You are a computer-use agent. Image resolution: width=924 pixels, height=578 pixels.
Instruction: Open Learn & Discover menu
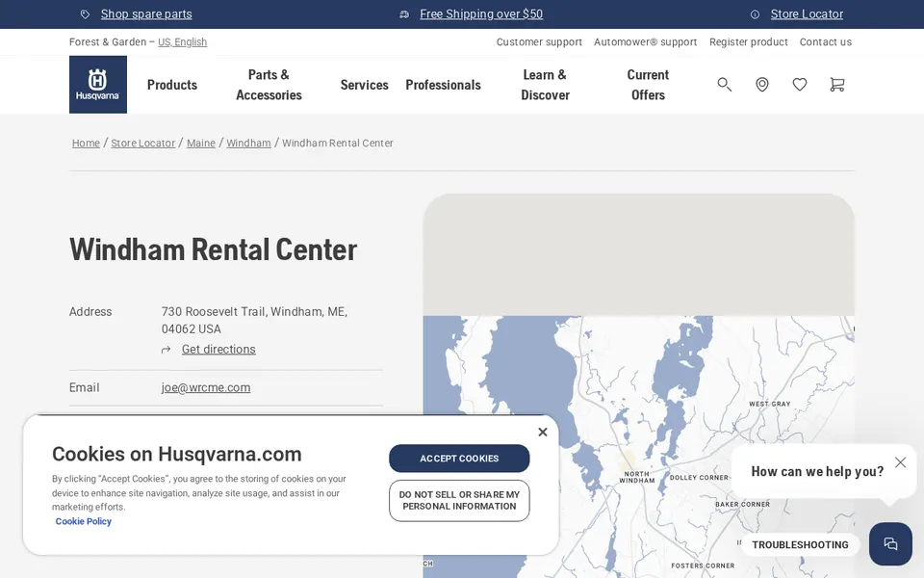point(545,85)
